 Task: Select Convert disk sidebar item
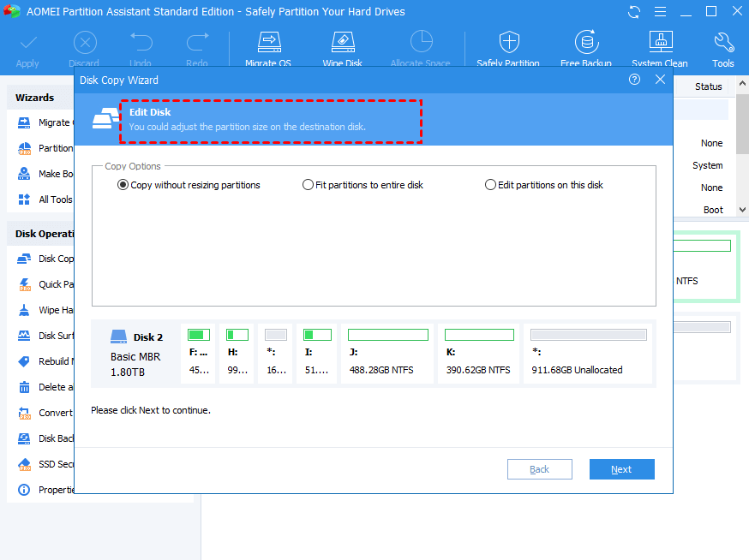[x=46, y=413]
